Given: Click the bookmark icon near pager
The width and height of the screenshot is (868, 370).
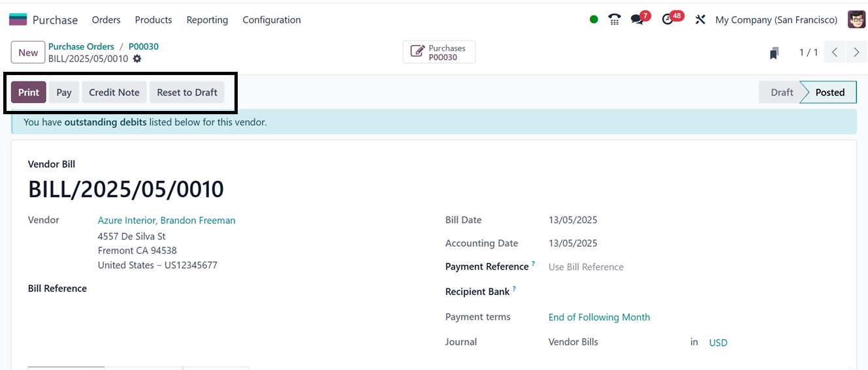Looking at the screenshot, I should pos(774,53).
